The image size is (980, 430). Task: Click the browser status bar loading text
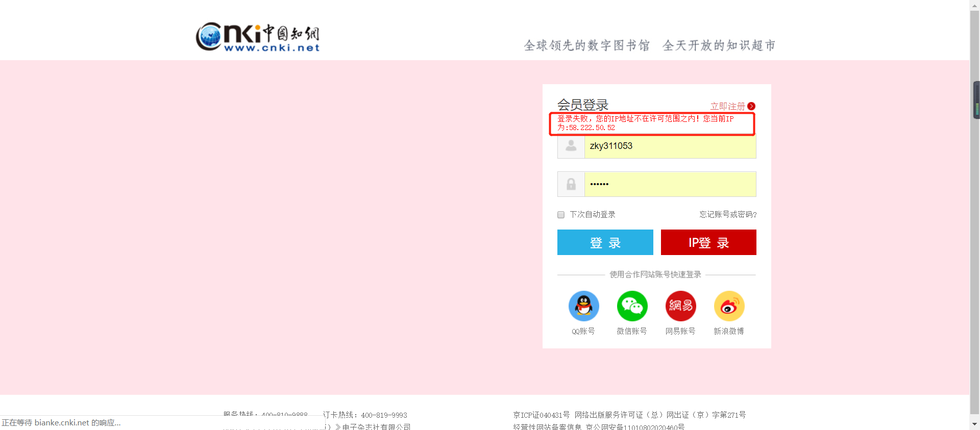(61, 423)
